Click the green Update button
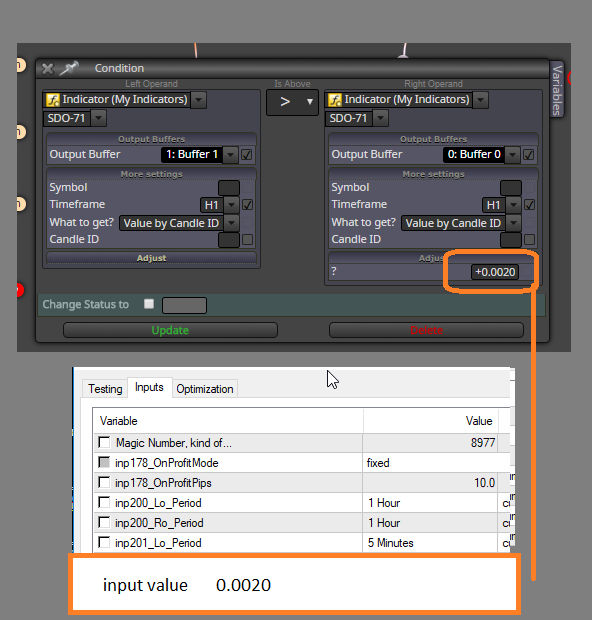Image resolution: width=592 pixels, height=620 pixels. point(170,330)
